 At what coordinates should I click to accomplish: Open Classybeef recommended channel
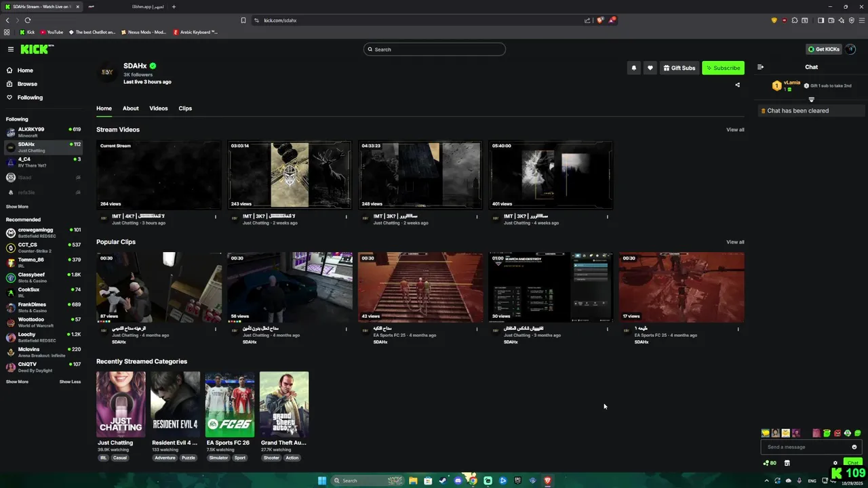click(x=43, y=277)
